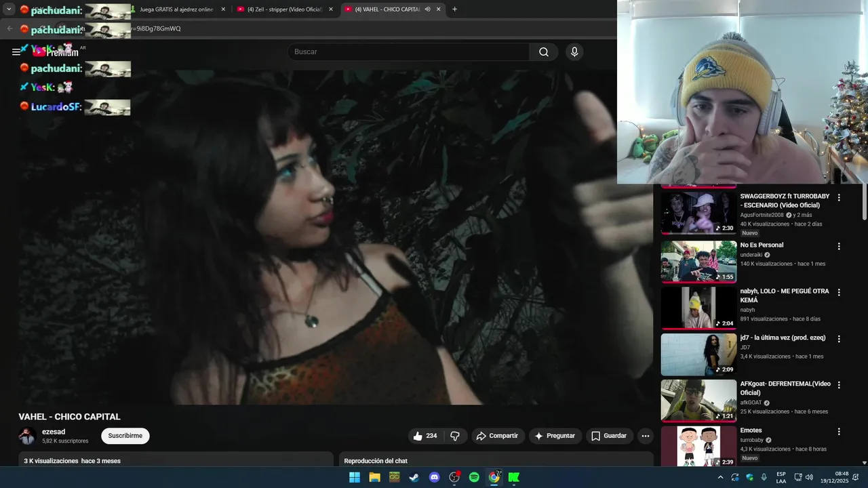Like the video with 234 likes
This screenshot has height=488, width=868.
pyautogui.click(x=425, y=436)
